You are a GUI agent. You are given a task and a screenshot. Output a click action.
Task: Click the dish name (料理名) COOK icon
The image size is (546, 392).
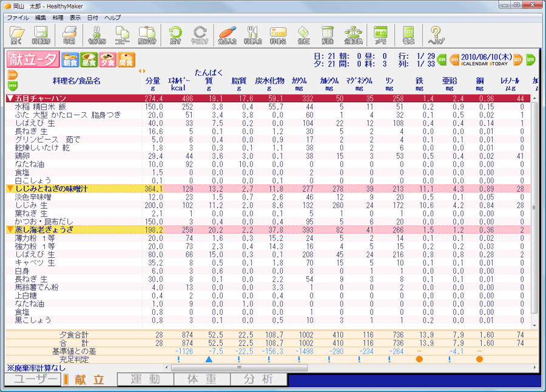click(278, 36)
